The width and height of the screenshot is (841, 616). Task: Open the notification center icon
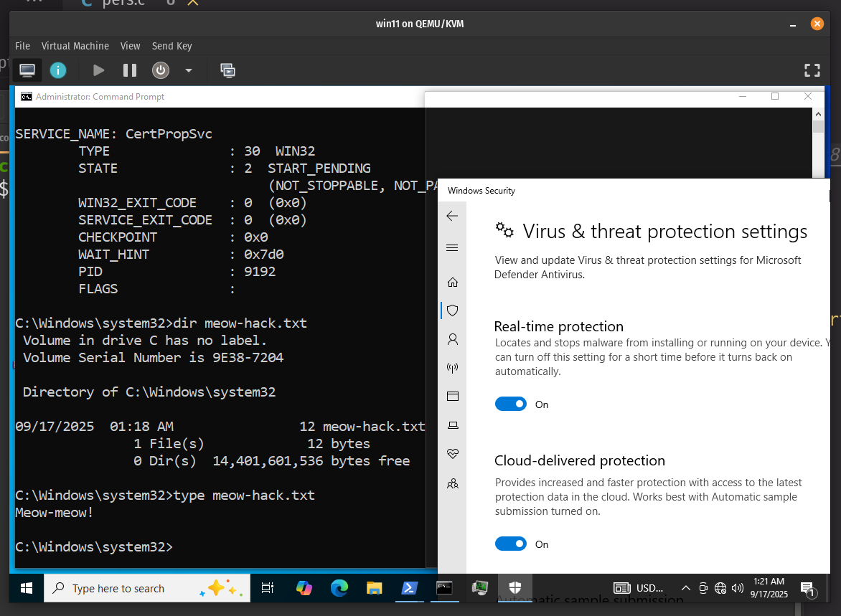click(x=807, y=589)
